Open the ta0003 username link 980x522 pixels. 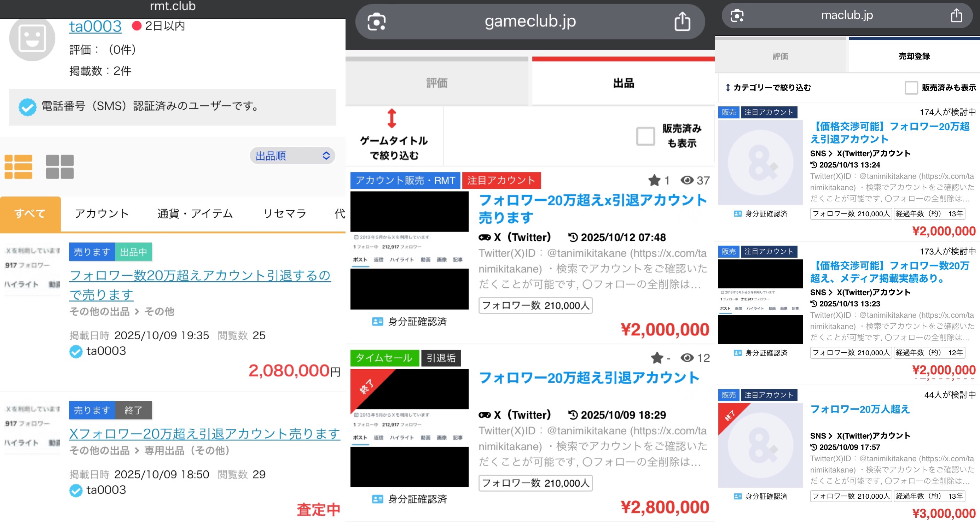click(95, 26)
